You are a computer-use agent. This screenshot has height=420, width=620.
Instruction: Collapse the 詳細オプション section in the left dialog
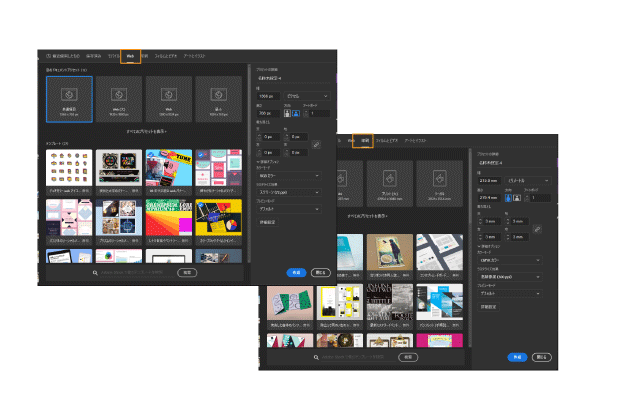pyautogui.click(x=262, y=161)
